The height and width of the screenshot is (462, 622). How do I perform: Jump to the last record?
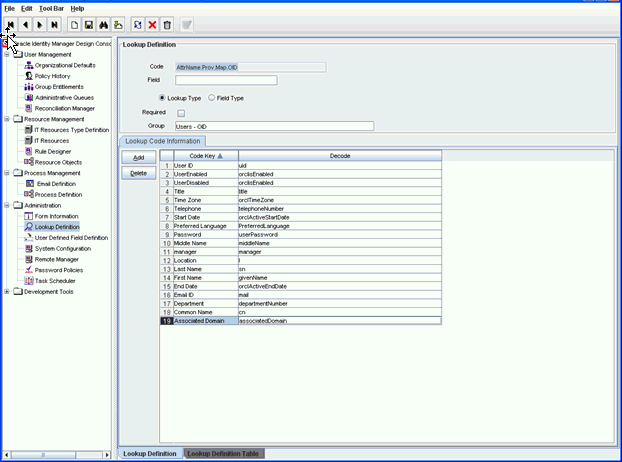(54, 25)
